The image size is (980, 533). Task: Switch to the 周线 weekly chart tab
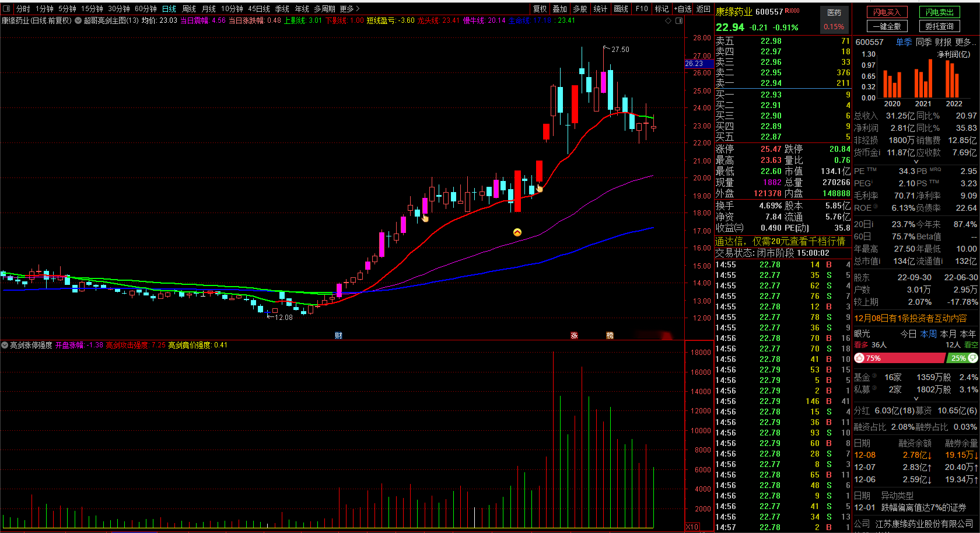pyautogui.click(x=189, y=9)
